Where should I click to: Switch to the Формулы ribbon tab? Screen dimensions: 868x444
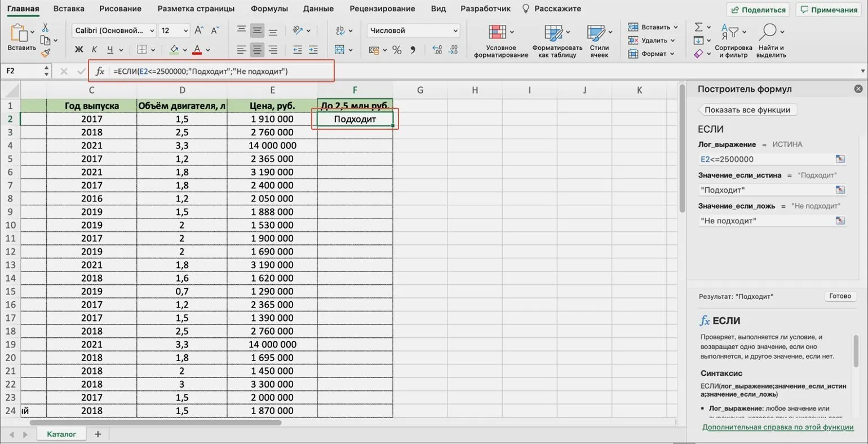[269, 8]
